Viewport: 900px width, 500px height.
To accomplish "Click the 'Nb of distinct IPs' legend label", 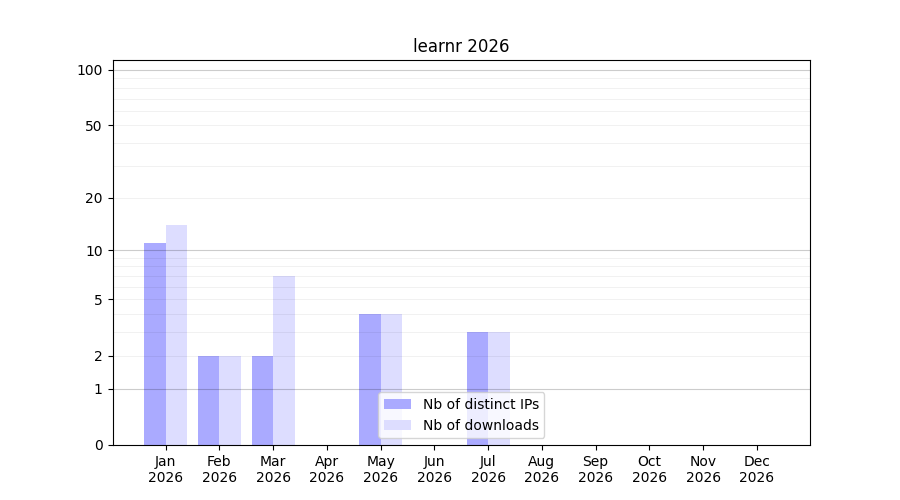I will (x=481, y=404).
